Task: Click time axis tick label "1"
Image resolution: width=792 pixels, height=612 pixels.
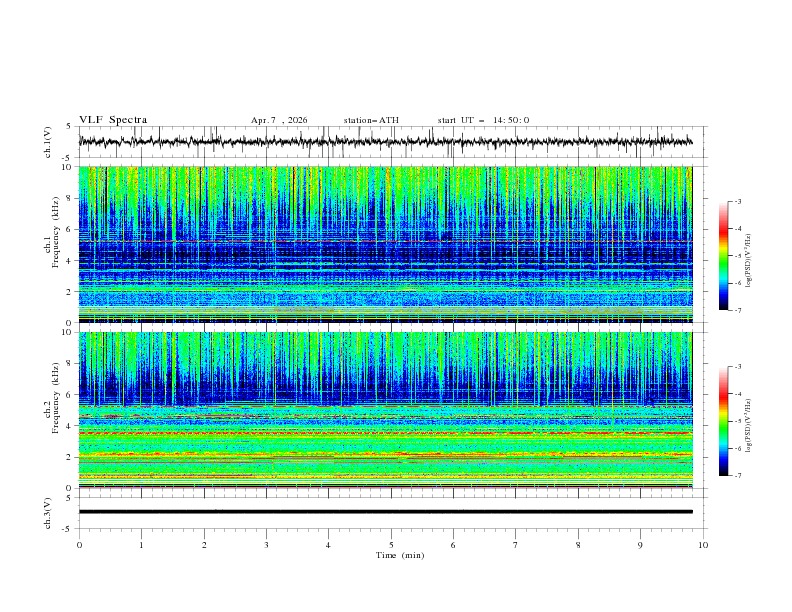Action: point(141,545)
